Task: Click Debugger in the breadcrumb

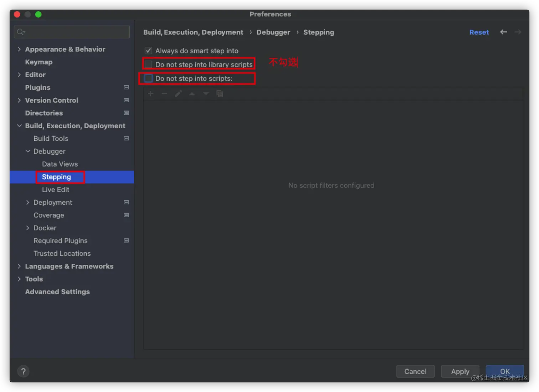Action: [273, 32]
